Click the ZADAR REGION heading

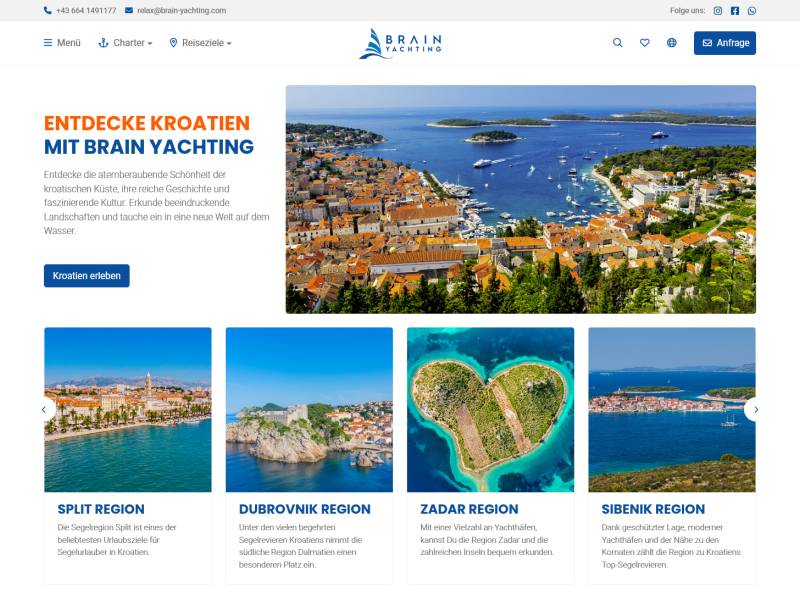469,509
